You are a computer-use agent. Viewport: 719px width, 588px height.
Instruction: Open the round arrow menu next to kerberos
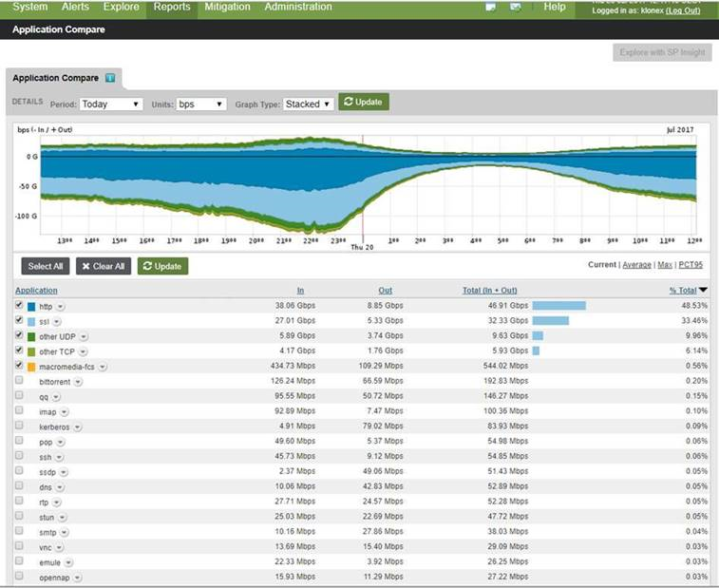click(x=74, y=427)
